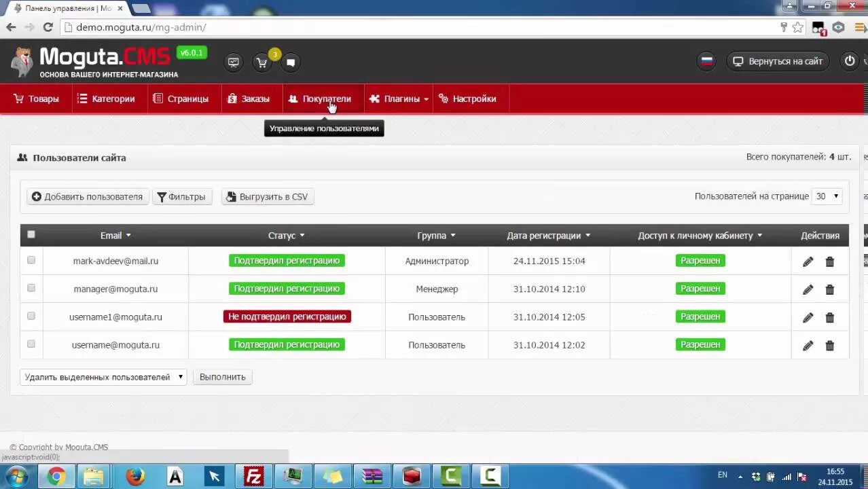The height and width of the screenshot is (489, 868).
Task: Delete user username1@moguta.ru with trash icon
Action: (829, 317)
